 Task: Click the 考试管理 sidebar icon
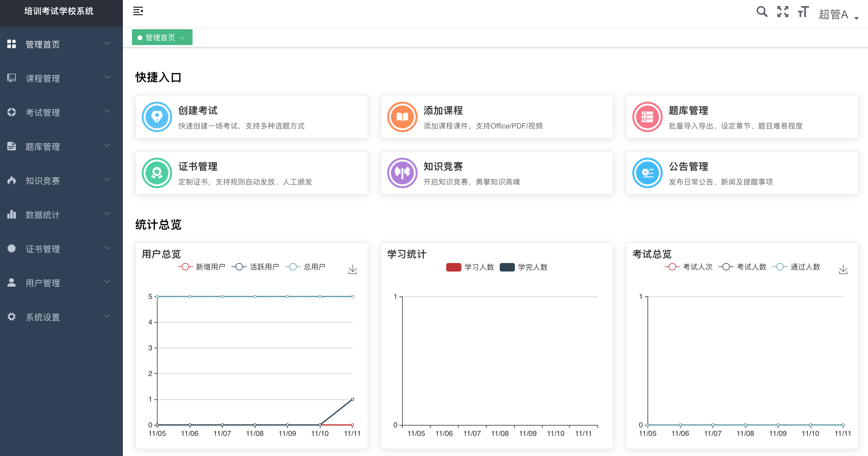12,112
